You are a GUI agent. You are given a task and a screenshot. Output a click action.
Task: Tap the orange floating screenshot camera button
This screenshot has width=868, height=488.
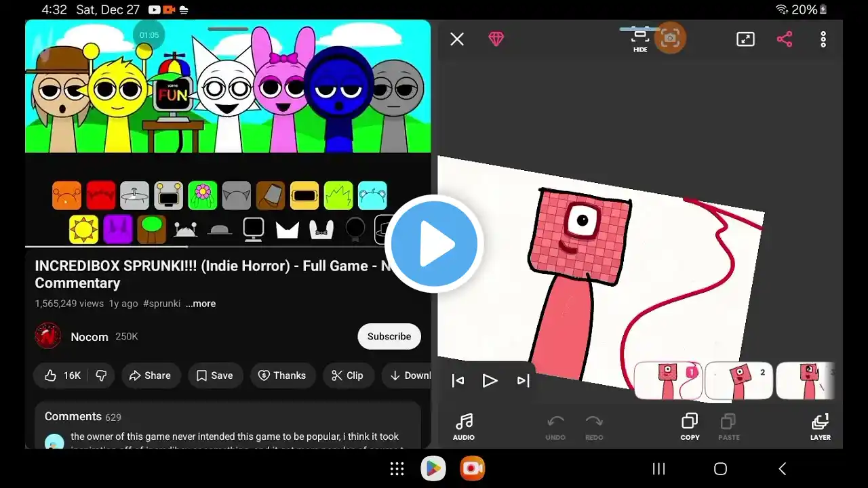click(x=671, y=38)
